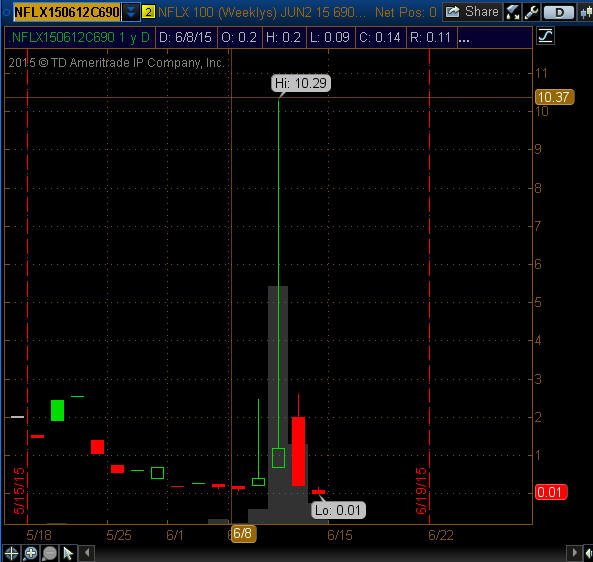Image resolution: width=593 pixels, height=562 pixels.
Task: Open chart settings wrench icon
Action: pos(531,12)
